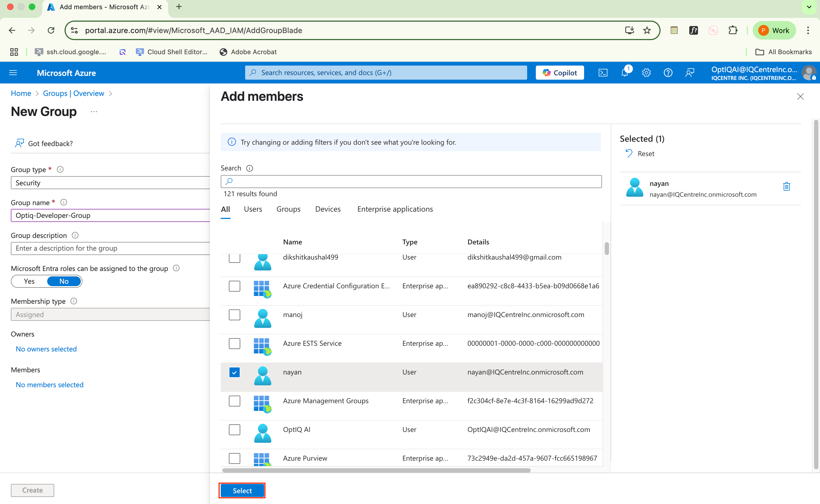Open the Cloud Shell Editor bookmark

[x=171, y=52]
